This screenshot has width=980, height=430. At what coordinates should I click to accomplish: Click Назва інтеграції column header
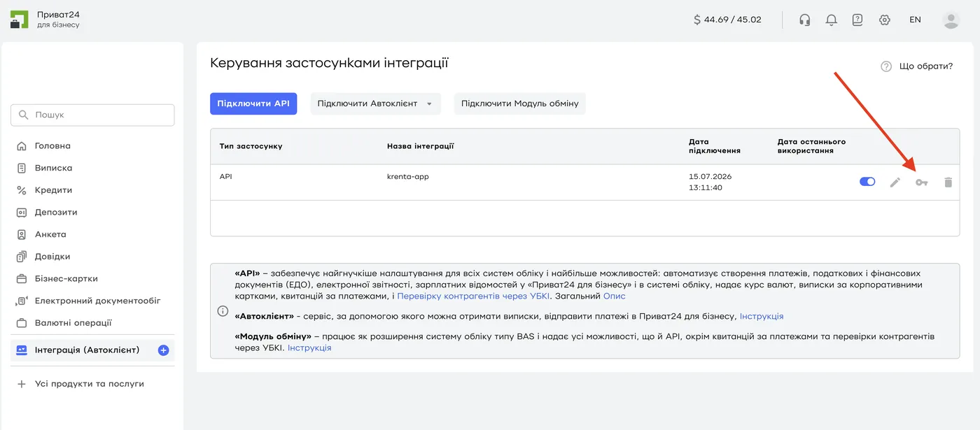(421, 146)
